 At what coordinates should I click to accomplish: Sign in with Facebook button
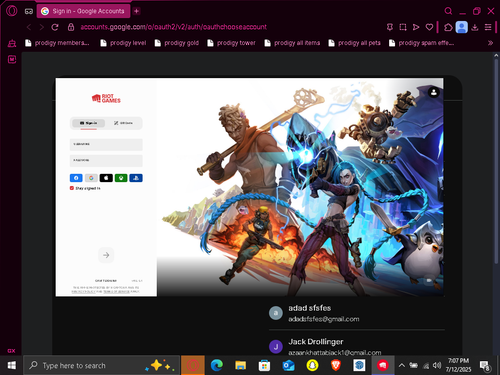click(76, 178)
